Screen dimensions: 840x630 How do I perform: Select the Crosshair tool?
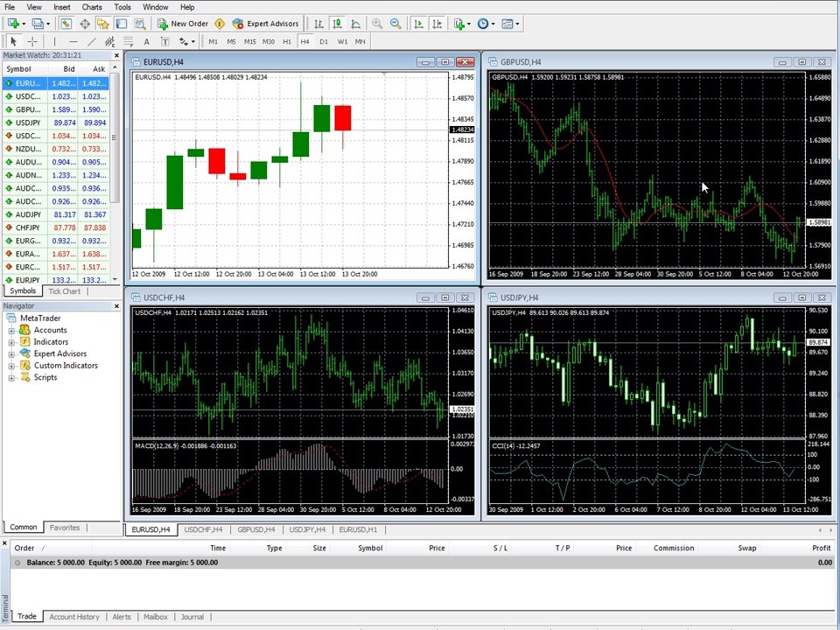click(x=32, y=41)
